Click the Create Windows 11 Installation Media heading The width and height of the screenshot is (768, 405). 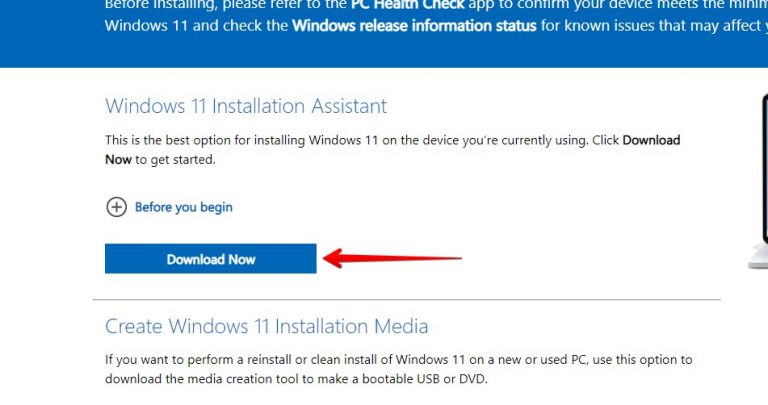(266, 326)
